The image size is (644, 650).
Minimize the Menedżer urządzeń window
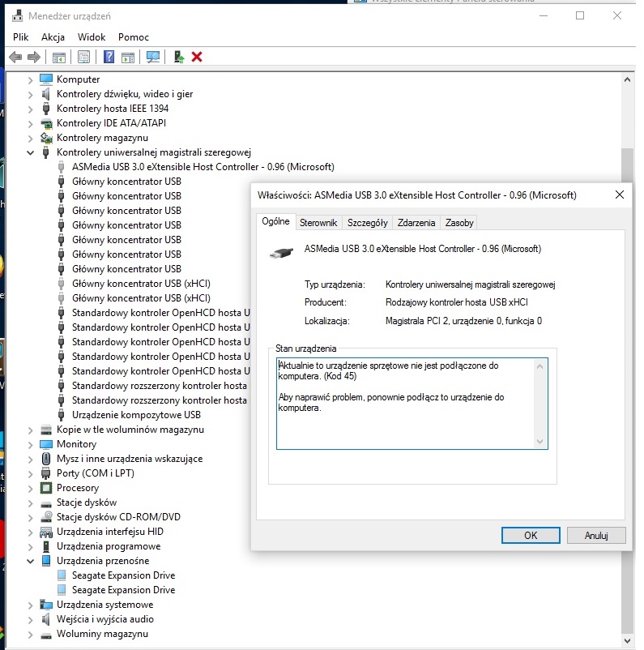point(544,15)
